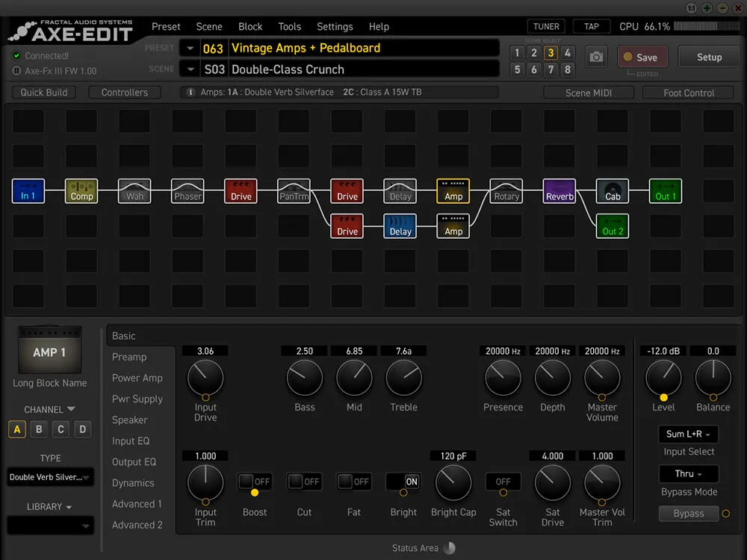Select the In 1 input block

click(x=28, y=191)
